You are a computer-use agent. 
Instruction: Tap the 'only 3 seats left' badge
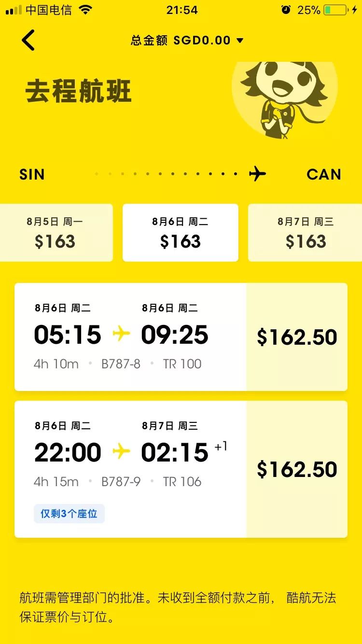click(x=69, y=514)
